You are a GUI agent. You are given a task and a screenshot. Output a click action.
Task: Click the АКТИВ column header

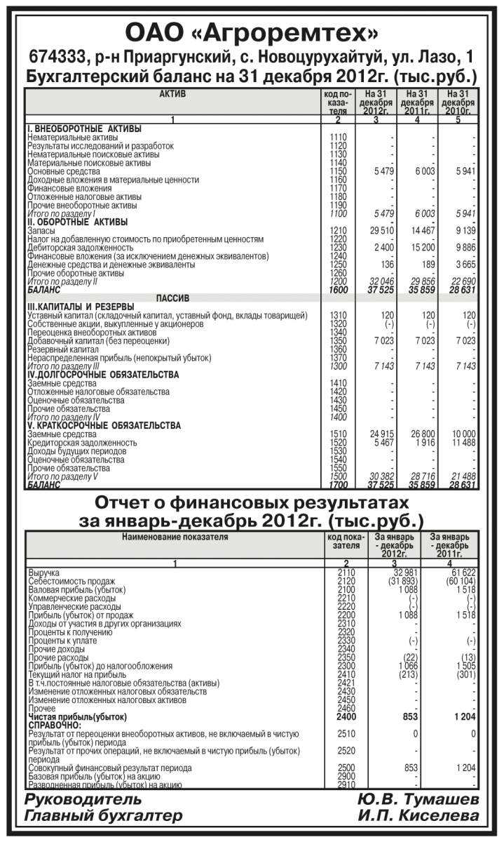[172, 94]
